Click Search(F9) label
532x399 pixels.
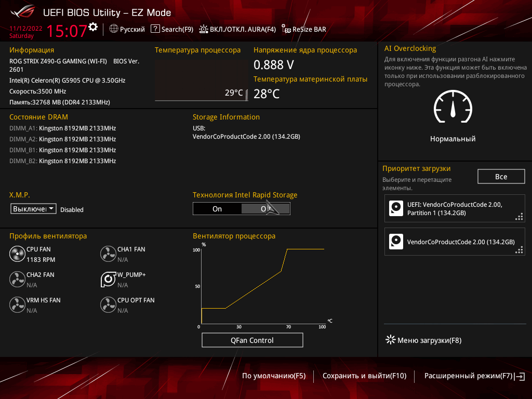point(177,29)
